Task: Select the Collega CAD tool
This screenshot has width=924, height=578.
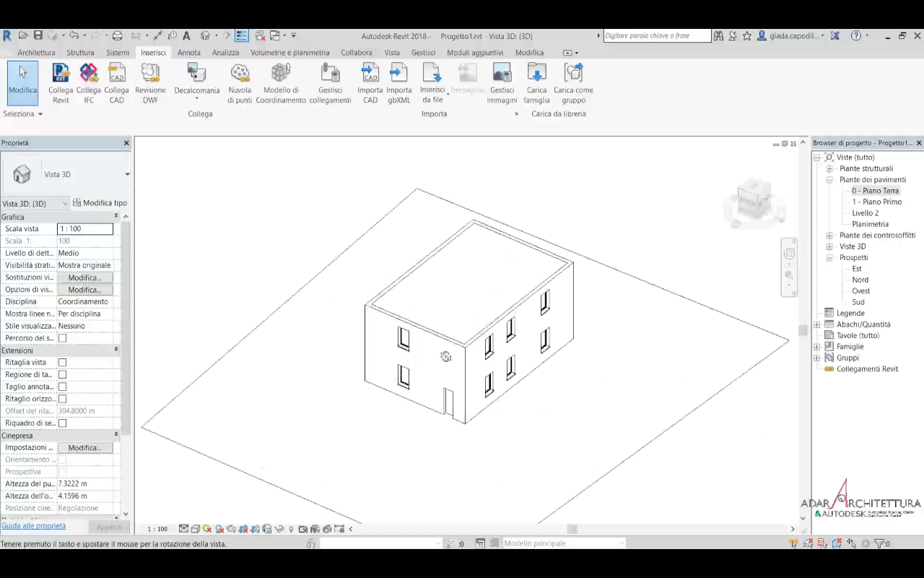Action: [x=116, y=74]
